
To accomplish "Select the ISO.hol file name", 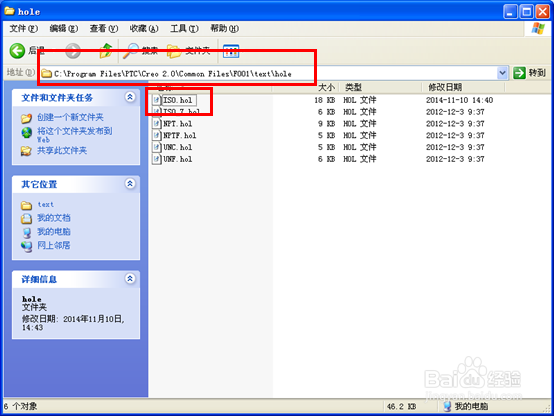I will tap(177, 100).
